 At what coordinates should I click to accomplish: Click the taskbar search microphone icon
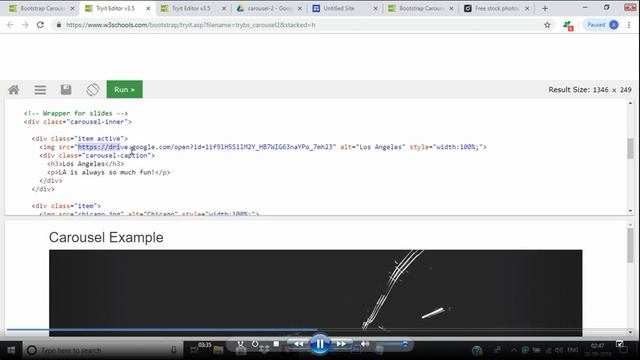pos(173,350)
